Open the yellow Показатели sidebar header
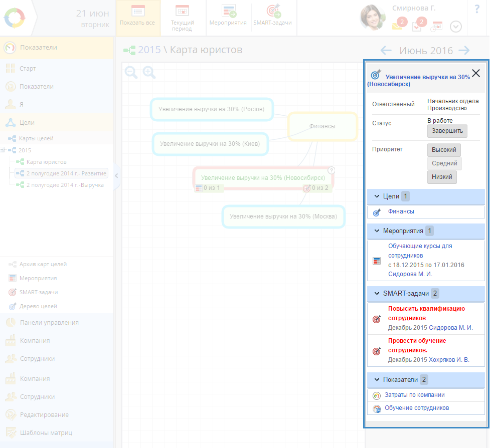The height and width of the screenshot is (448, 490). pos(57,48)
